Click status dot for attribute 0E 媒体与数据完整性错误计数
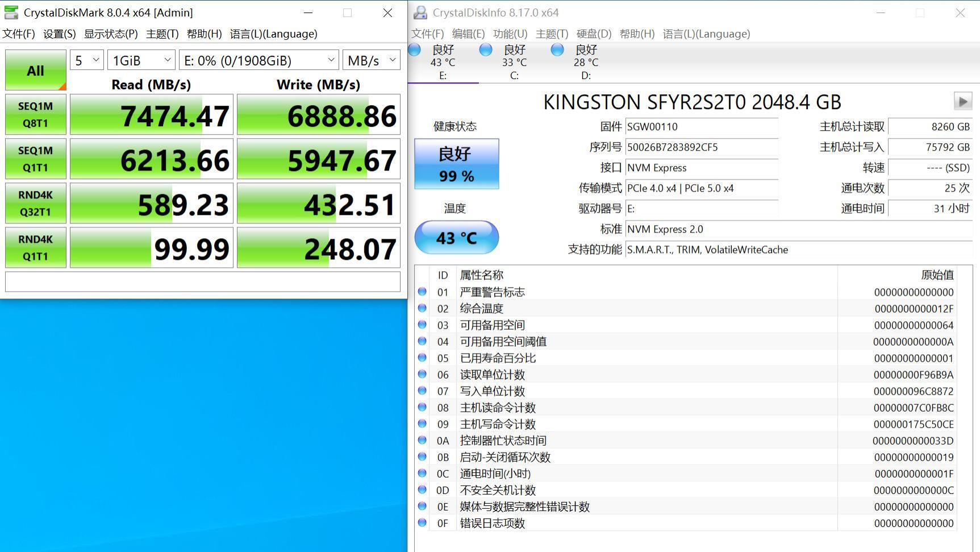 pyautogui.click(x=422, y=506)
